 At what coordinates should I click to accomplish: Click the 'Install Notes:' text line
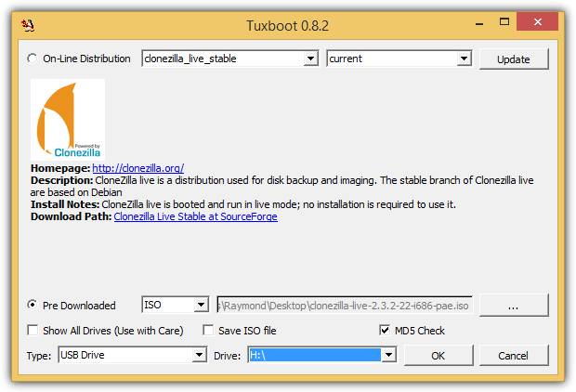coord(243,204)
